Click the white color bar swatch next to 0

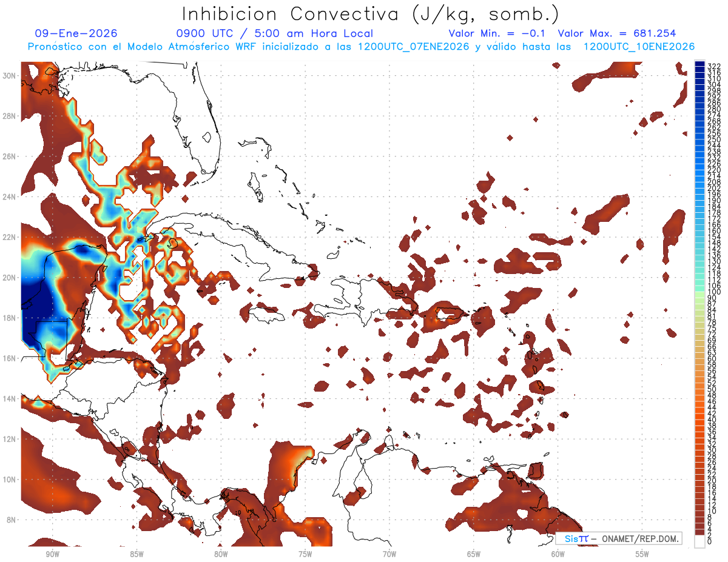(x=700, y=540)
